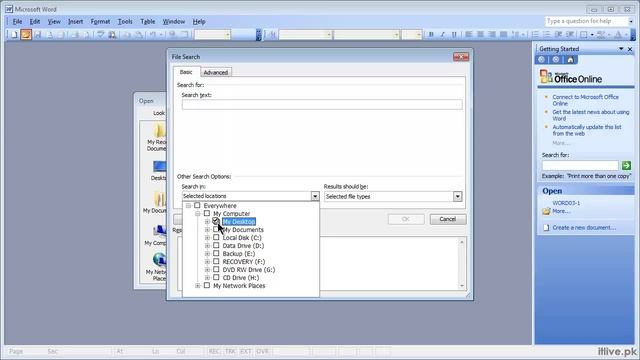Expand the My Desktop tree node
This screenshot has width=640, height=360.
point(207,222)
